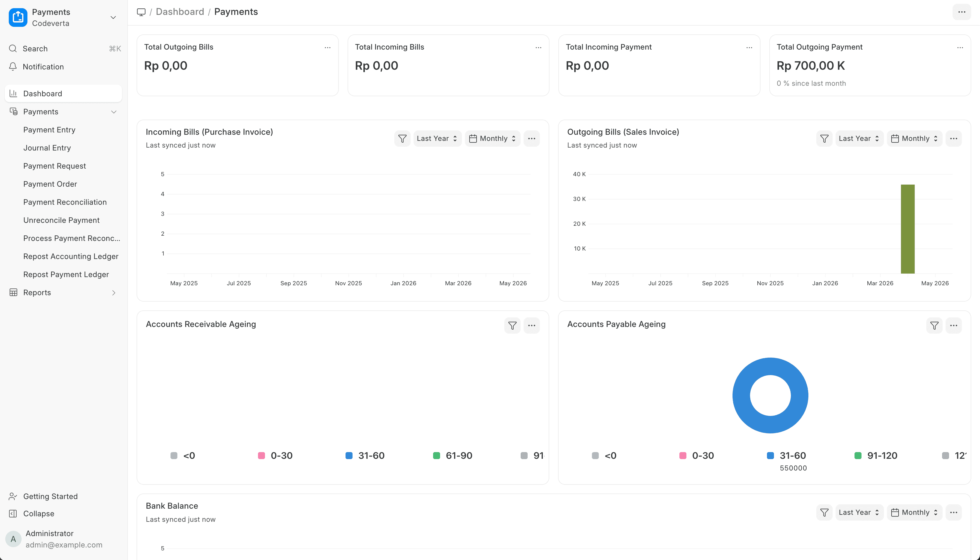Open Payment Entry in sidebar
Screen dimensions: 980x560
49,129
